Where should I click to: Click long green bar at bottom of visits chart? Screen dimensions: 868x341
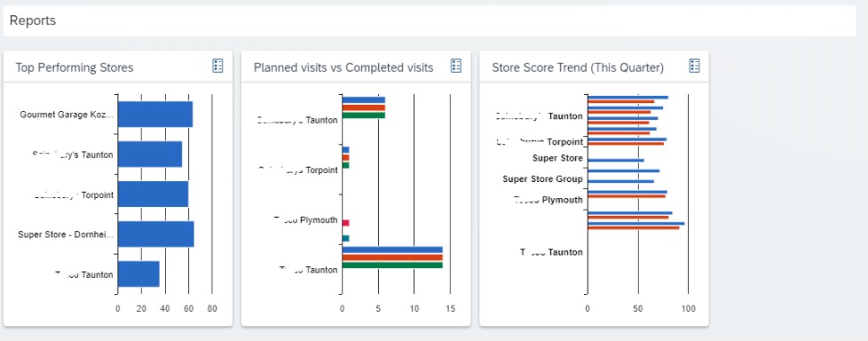[x=392, y=266]
